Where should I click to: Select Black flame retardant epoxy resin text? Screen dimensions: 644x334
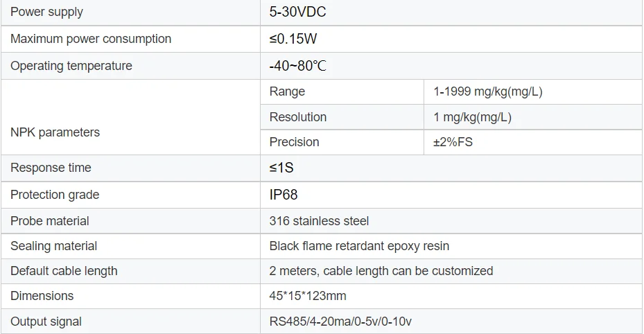tap(359, 246)
